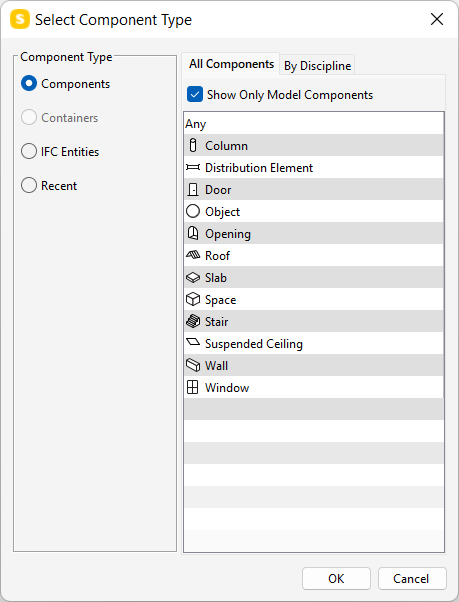Click the yellow S application icon
Screen dimensions: 459x602
(x=20, y=19)
